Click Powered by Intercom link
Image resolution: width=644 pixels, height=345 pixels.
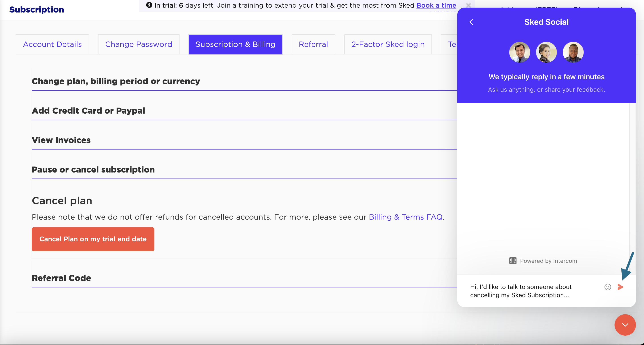point(543,261)
